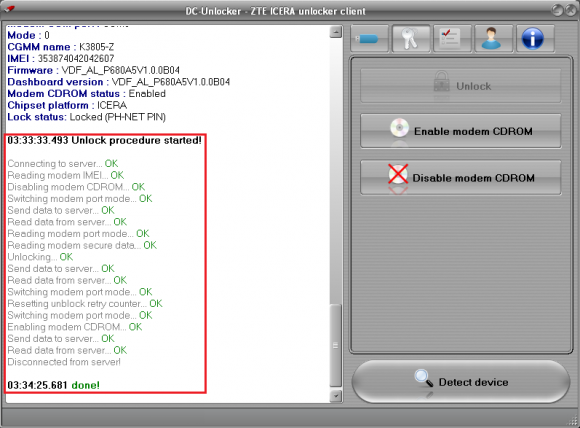The width and height of the screenshot is (580, 428).
Task: Click Lock status Locked (PH-NET PIN)
Action: point(87,117)
